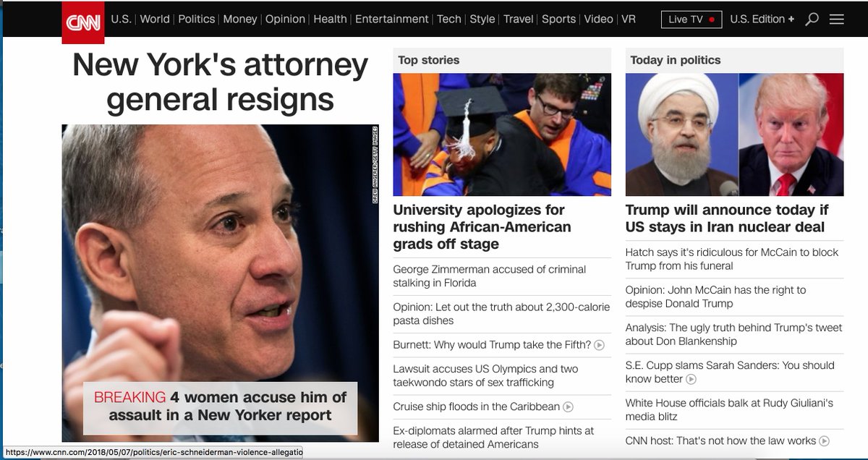Expand the U.S. Edition selector
This screenshot has height=460, width=868.
click(x=762, y=20)
